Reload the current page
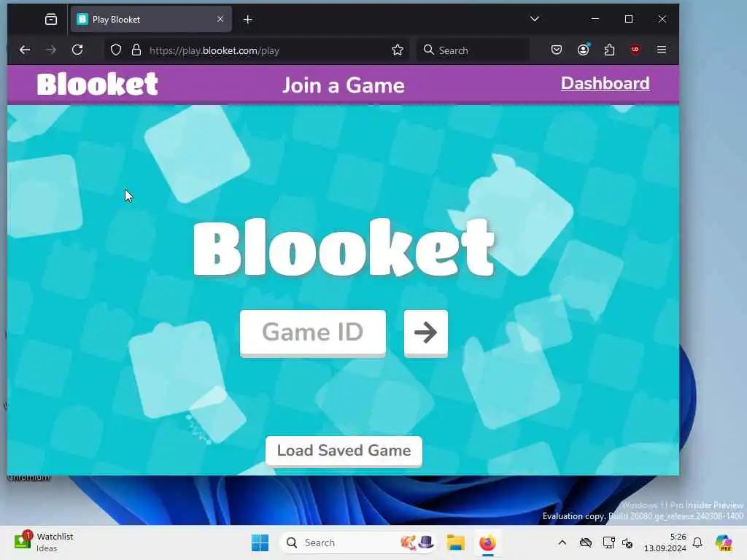This screenshot has width=747, height=560. [x=77, y=50]
